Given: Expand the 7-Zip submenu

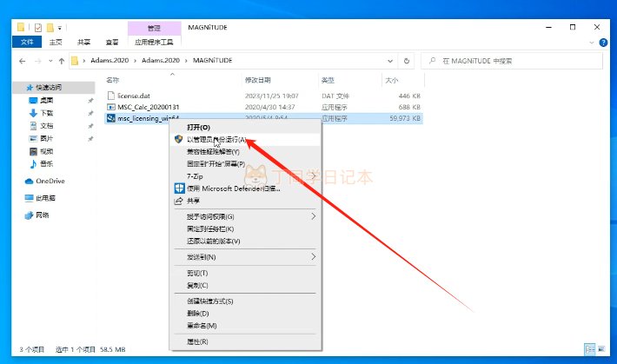Looking at the screenshot, I should 313,176.
